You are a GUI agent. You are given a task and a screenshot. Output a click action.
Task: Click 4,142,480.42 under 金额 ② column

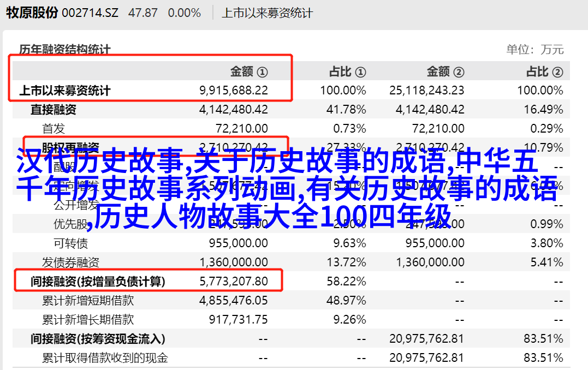click(x=431, y=110)
